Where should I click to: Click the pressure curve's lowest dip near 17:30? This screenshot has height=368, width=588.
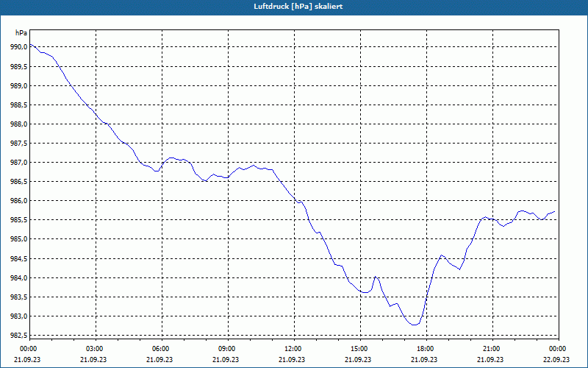point(414,325)
